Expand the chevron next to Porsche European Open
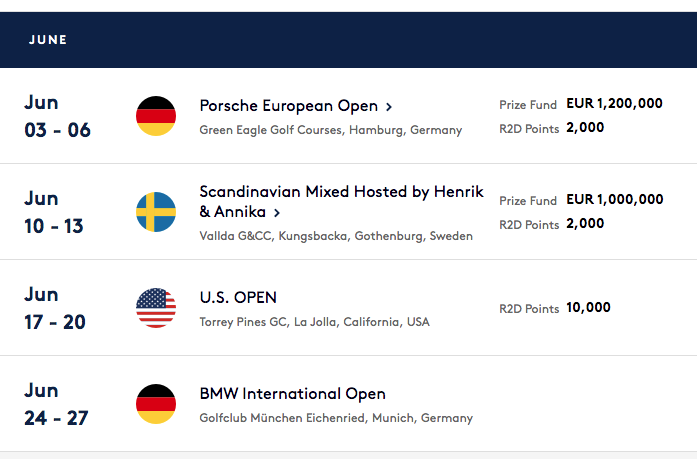The image size is (697, 459). click(389, 106)
